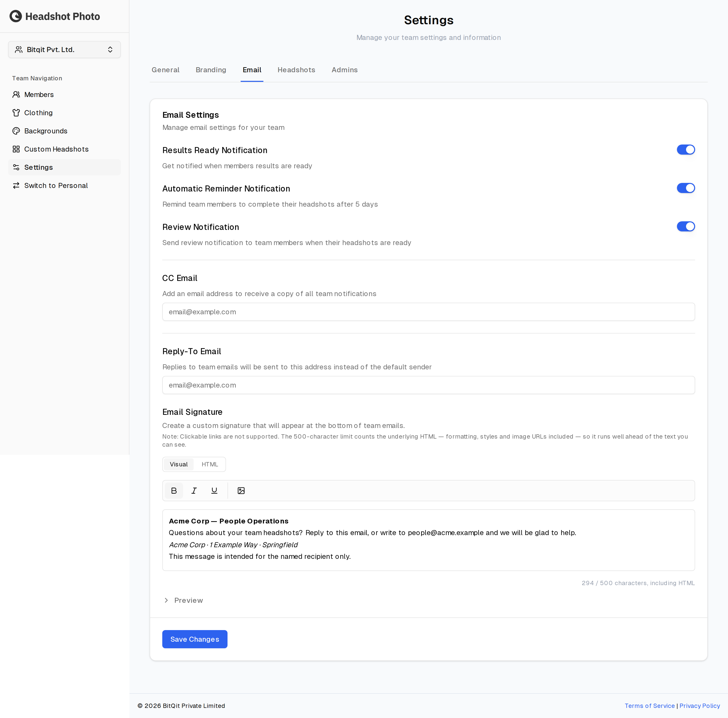The width and height of the screenshot is (728, 718).
Task: Apply bold formatting in signature editor
Action: (x=174, y=491)
